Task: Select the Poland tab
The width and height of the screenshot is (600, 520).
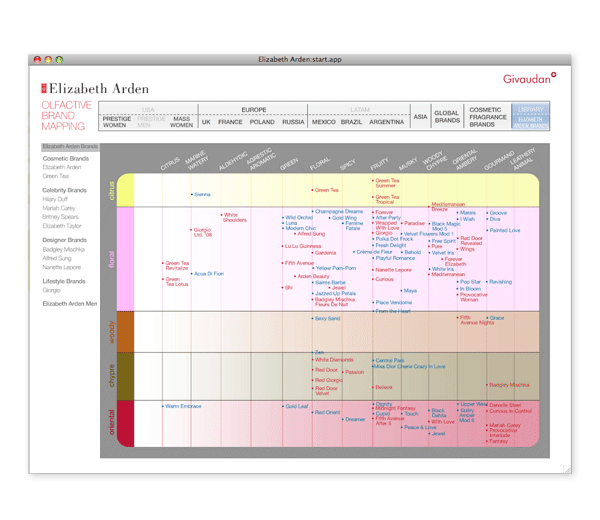Action: coord(262,122)
